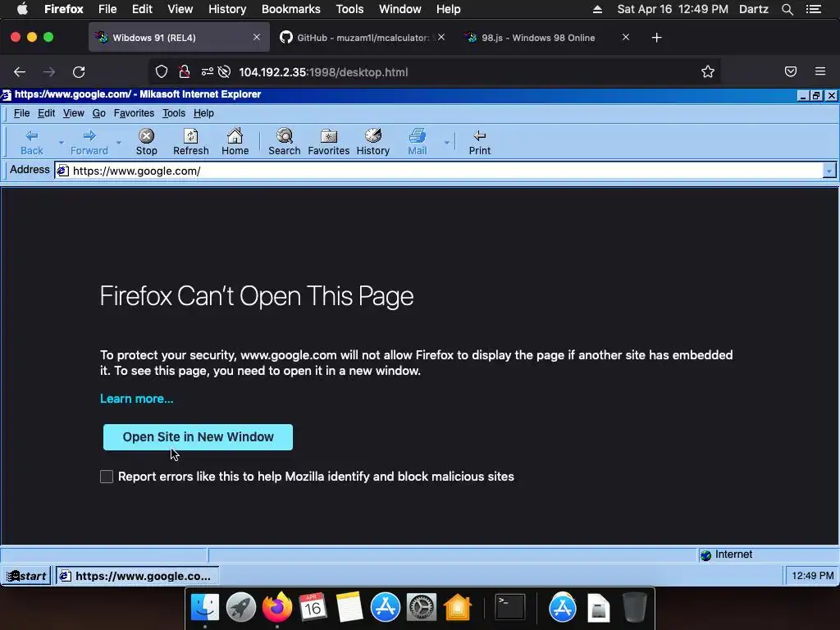Open Terminal from the Dock
Image resolution: width=840 pixels, height=630 pixels.
[x=509, y=608]
